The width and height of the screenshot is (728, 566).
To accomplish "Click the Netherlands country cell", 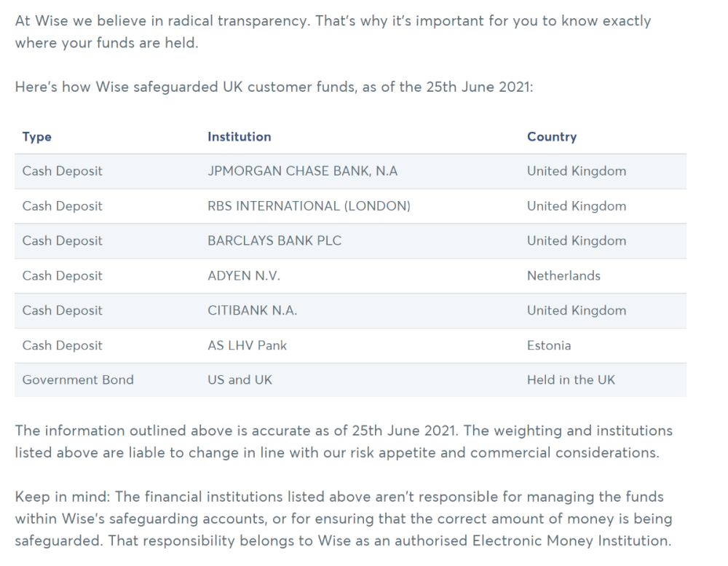I will tap(563, 276).
